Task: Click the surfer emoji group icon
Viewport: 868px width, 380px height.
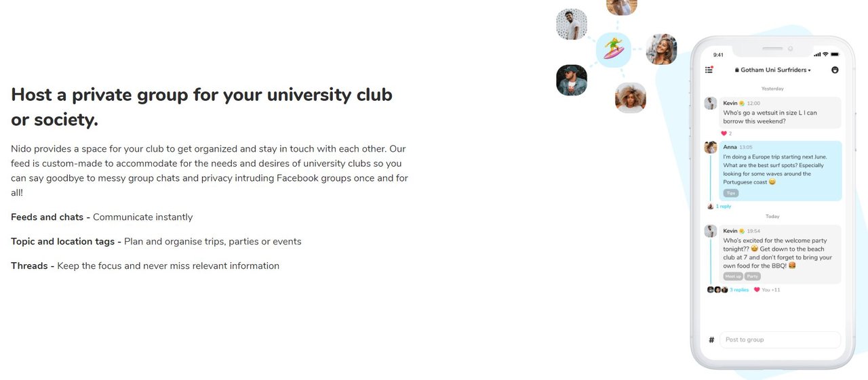Action: 614,50
